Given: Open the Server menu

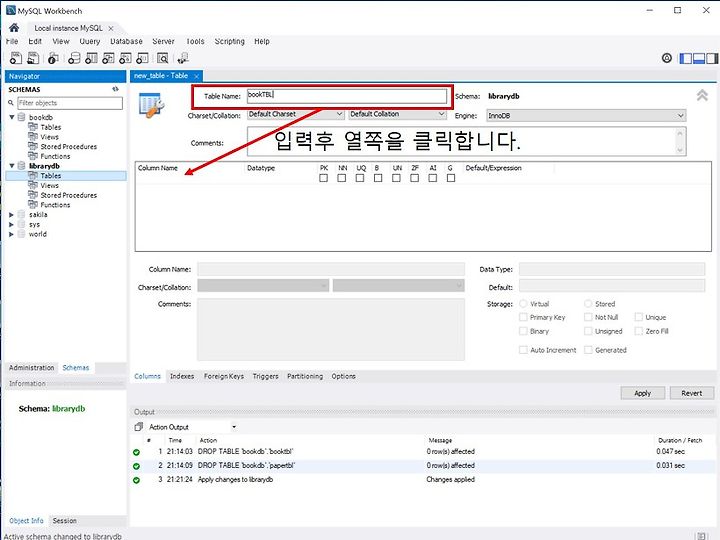Looking at the screenshot, I should tap(163, 41).
